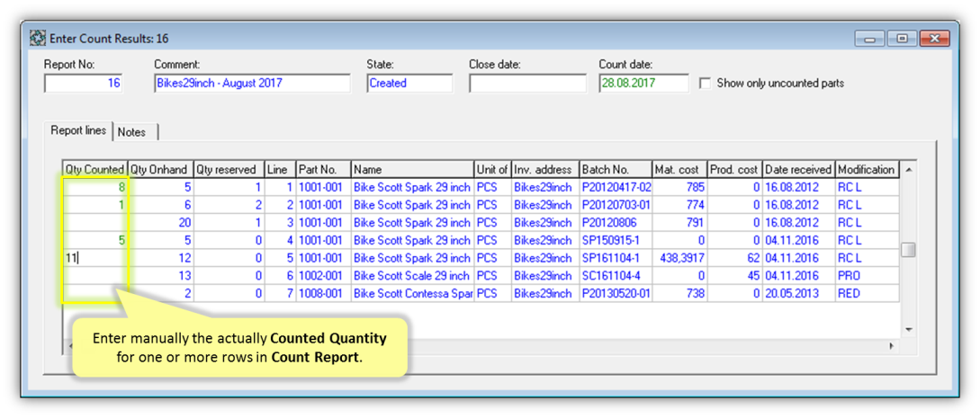
Task: Click Modification value PRO
Action: coord(867,276)
